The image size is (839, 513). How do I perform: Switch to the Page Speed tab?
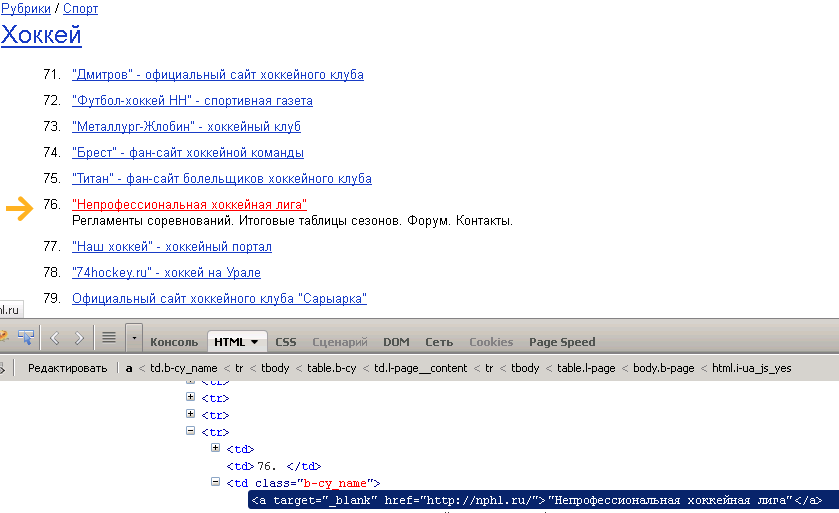click(562, 342)
